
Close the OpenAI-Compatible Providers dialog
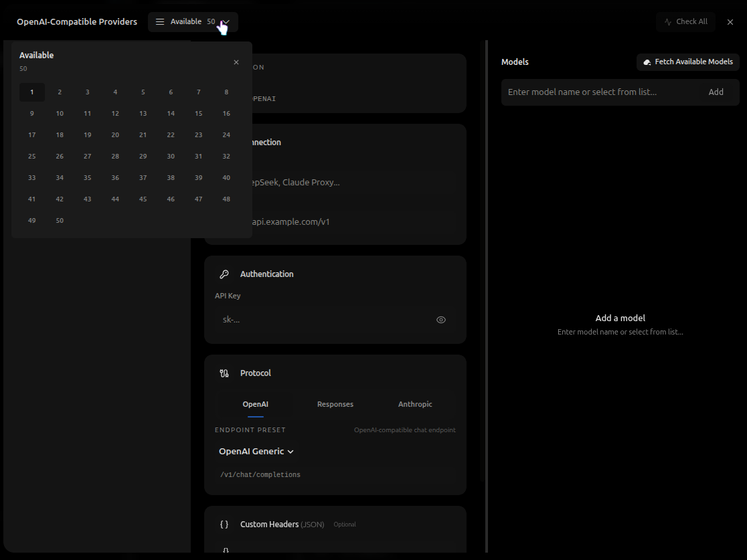730,22
